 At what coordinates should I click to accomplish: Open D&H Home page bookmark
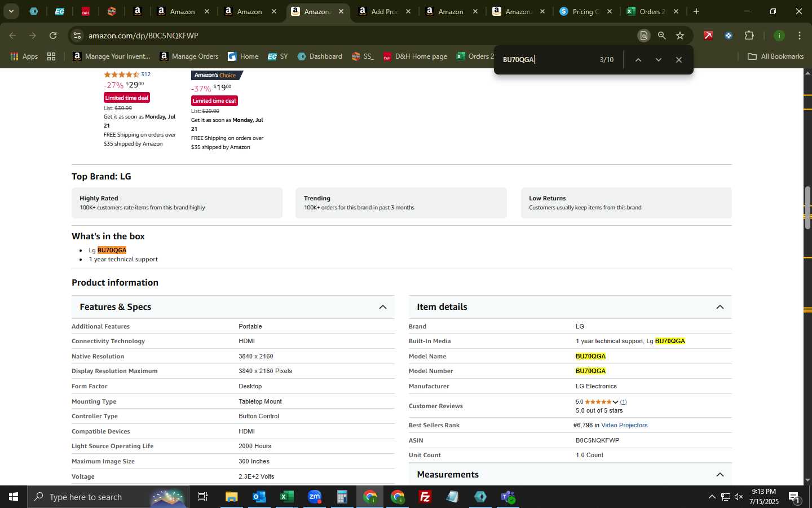point(415,56)
